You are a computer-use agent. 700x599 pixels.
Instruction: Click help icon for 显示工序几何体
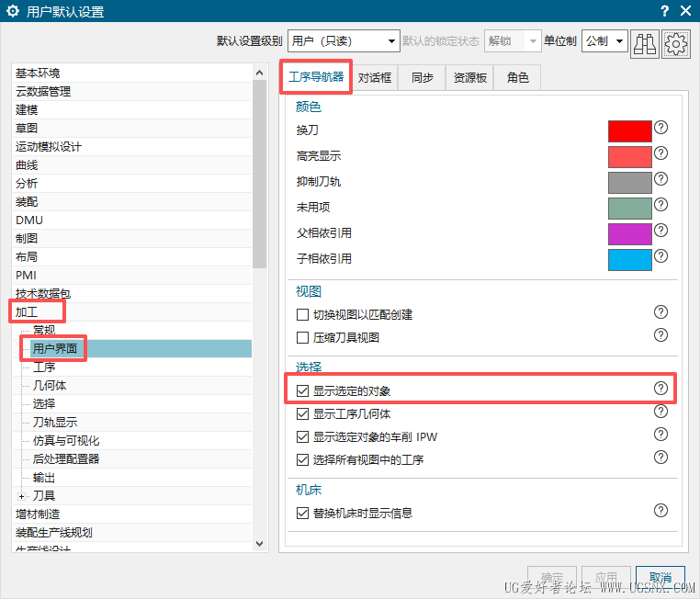tap(660, 411)
